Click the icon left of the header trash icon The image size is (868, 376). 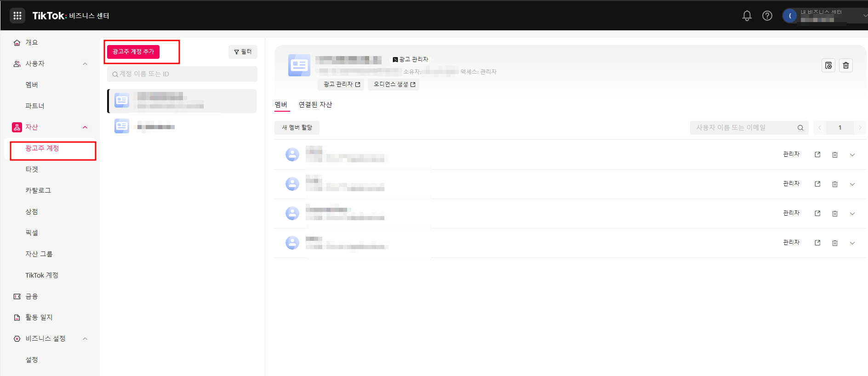(828, 65)
